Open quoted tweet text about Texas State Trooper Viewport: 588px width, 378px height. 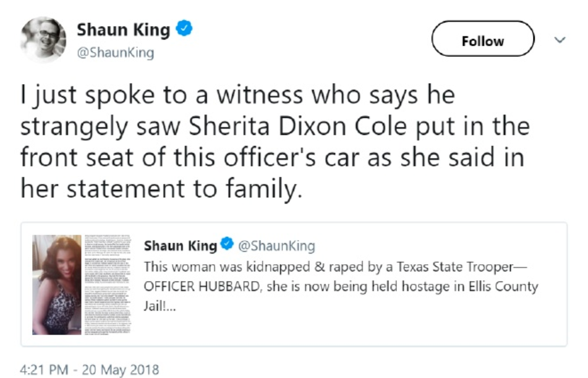click(341, 286)
